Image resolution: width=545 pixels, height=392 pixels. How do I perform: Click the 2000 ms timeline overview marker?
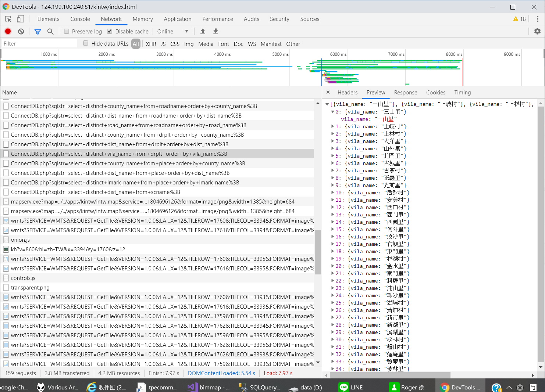coord(106,54)
